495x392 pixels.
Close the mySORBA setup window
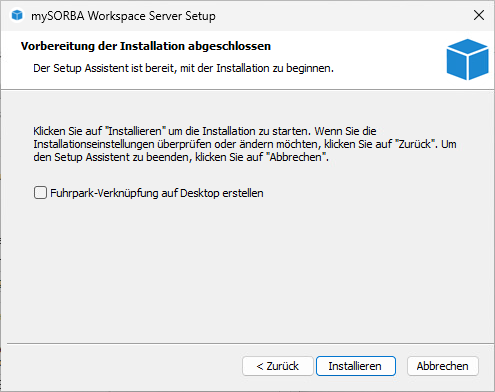click(479, 15)
